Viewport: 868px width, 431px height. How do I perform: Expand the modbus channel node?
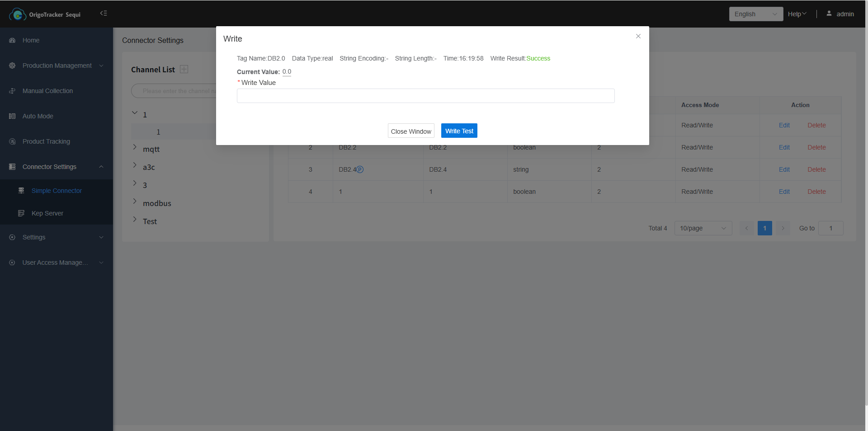135,201
